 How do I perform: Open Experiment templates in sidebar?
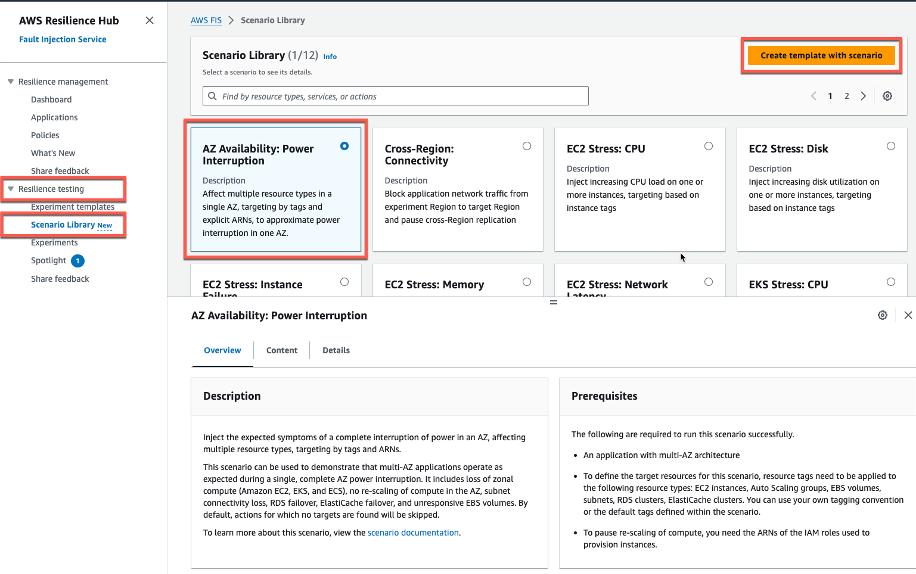click(72, 207)
